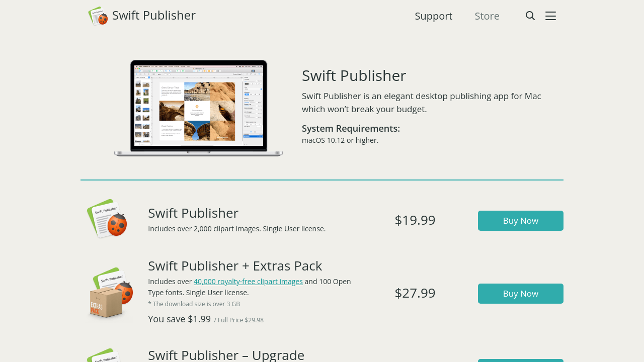Image resolution: width=644 pixels, height=362 pixels.
Task: Click the Swift Publisher ladybug logo in header
Action: 98,15
